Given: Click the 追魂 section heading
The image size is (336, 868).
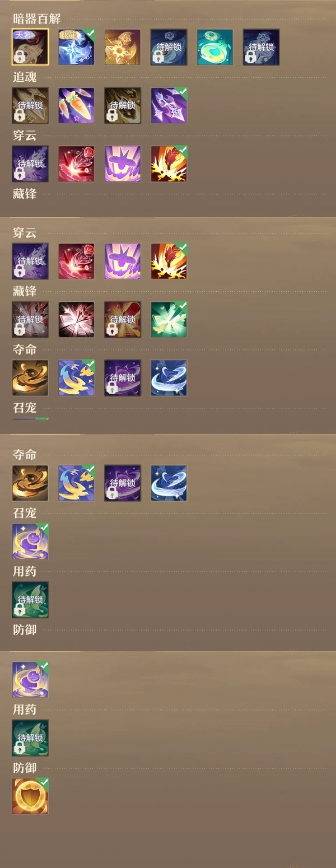Looking at the screenshot, I should 25,77.
